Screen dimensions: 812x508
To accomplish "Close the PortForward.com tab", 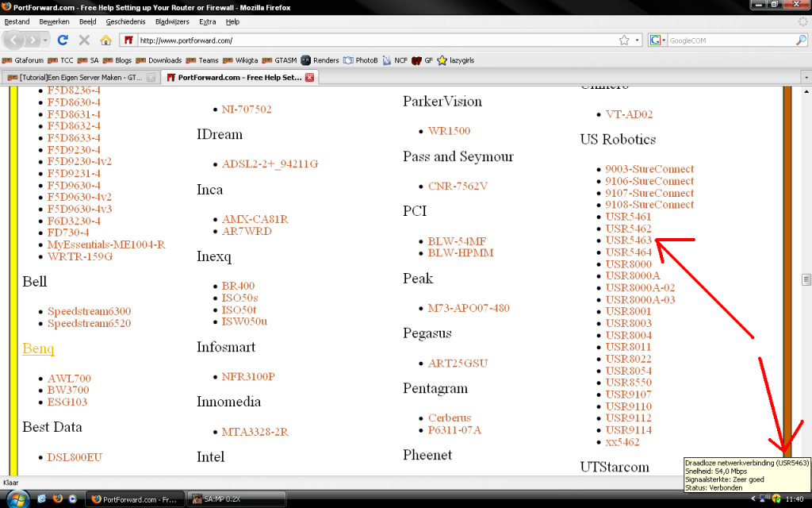I will [309, 77].
